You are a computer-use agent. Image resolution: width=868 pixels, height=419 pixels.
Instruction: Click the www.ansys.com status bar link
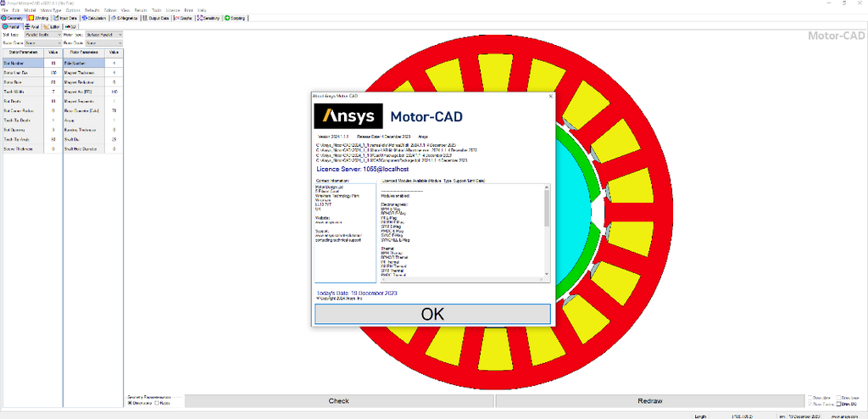click(844, 416)
